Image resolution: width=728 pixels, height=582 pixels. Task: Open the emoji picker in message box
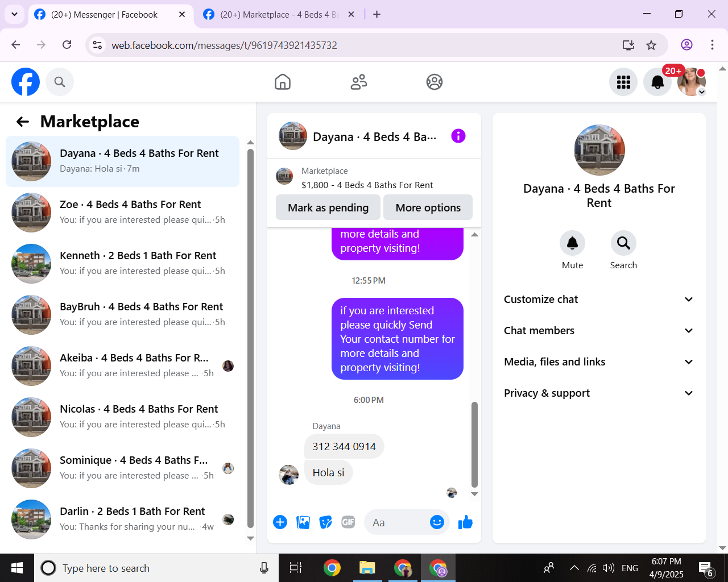tap(437, 522)
